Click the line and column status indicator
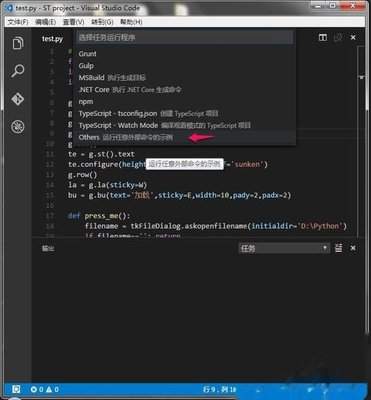 [x=219, y=389]
